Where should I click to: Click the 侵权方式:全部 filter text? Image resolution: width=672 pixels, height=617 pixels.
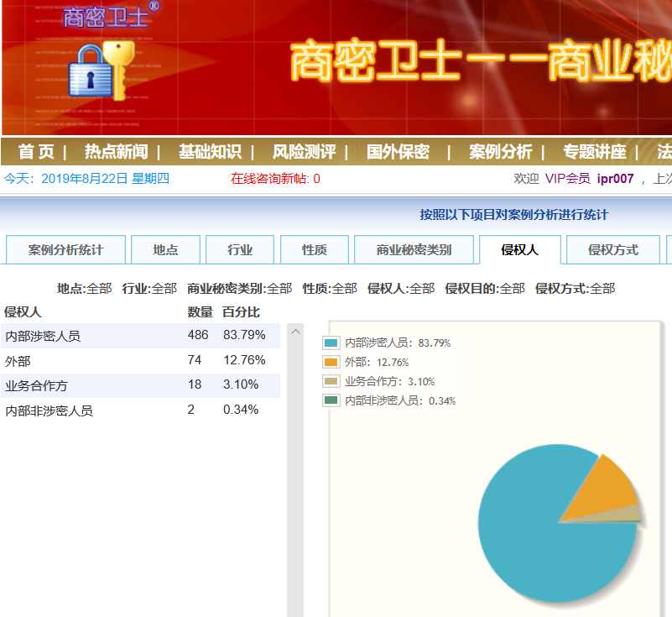pos(576,289)
